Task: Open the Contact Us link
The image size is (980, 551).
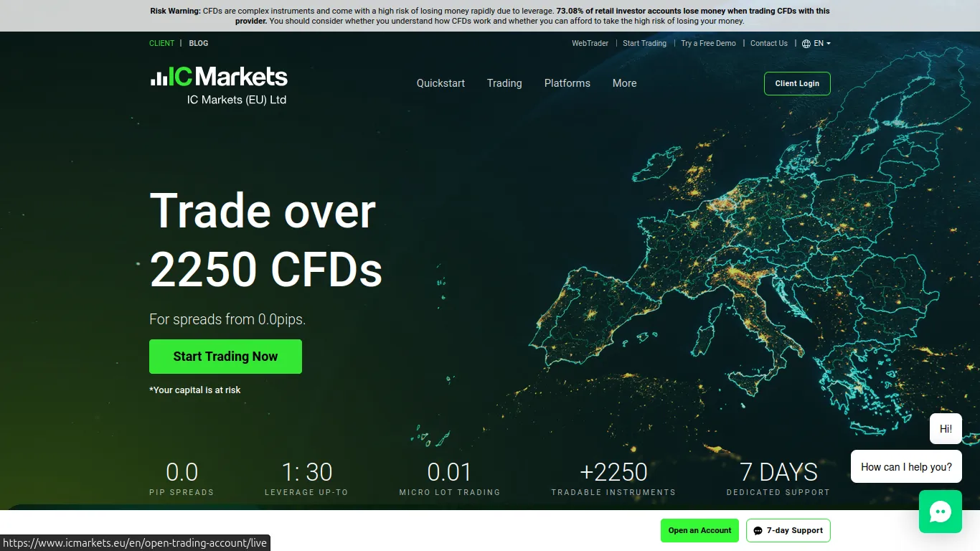Action: (769, 43)
